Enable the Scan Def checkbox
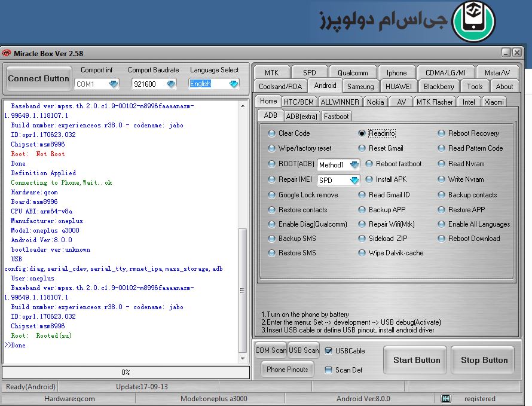This screenshot has height=406, width=532. [328, 370]
